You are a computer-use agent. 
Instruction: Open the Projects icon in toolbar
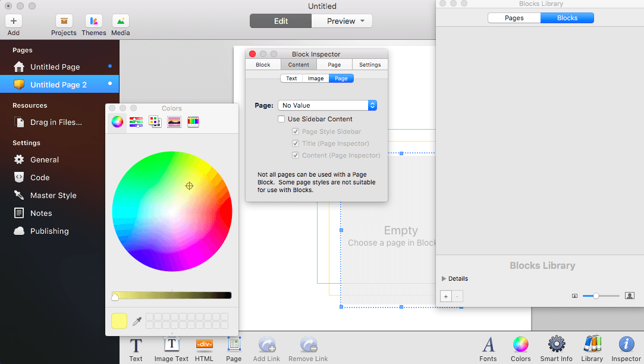coord(64,21)
